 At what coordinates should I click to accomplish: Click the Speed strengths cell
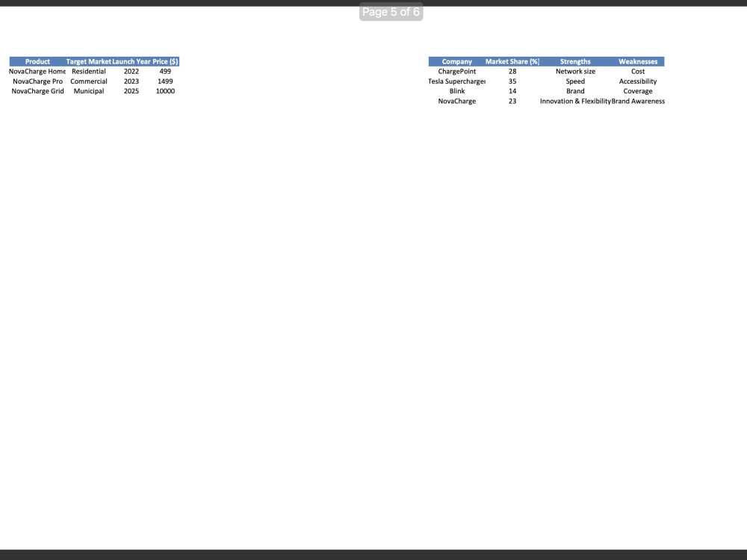575,81
